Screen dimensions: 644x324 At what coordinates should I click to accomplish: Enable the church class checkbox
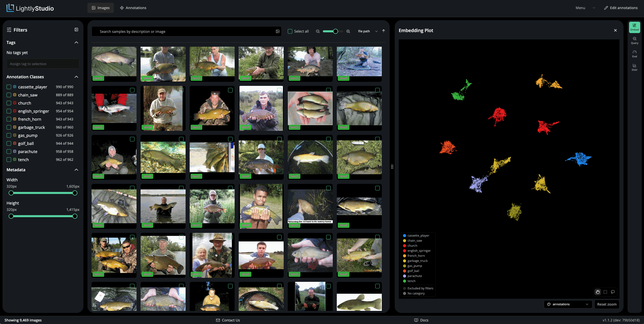tap(9, 103)
